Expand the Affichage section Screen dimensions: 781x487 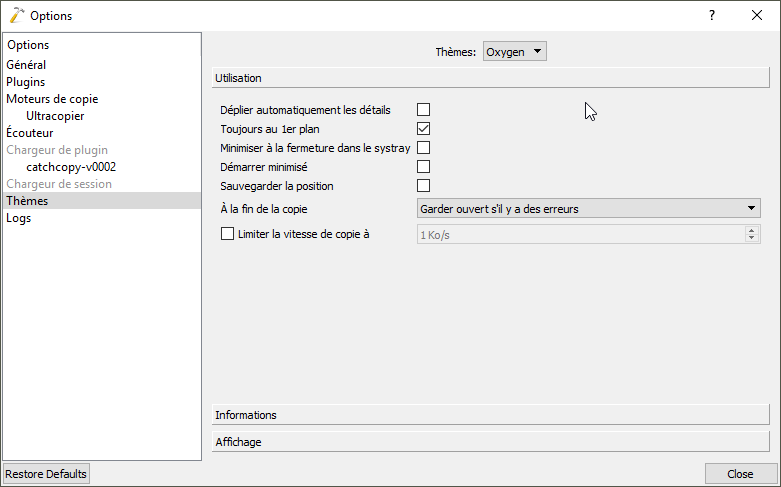490,441
